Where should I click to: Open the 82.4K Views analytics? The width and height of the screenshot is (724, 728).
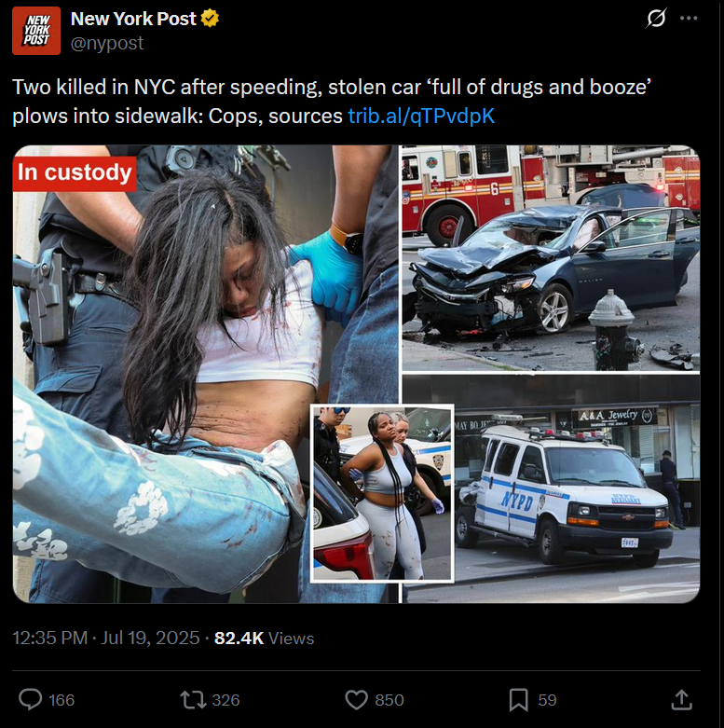(264, 638)
